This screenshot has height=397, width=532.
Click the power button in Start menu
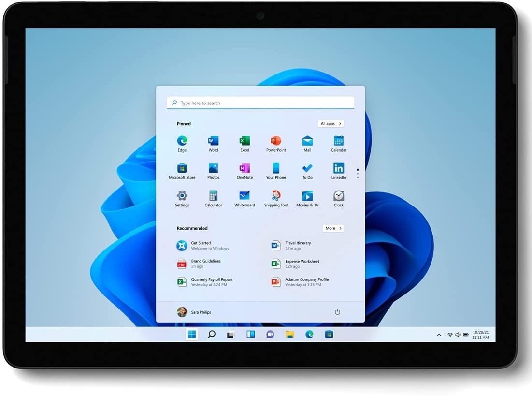tap(337, 312)
